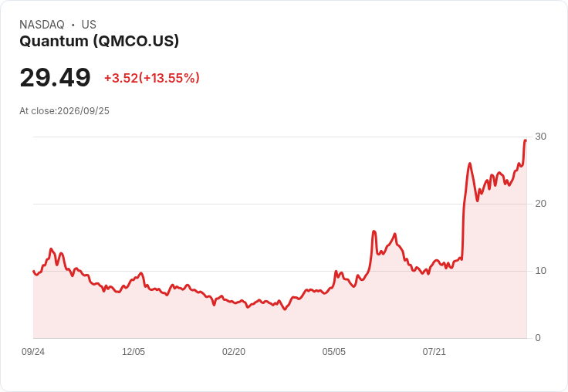This screenshot has width=568, height=392.
Task: Click the At close:2026/09/25 date text
Action: [x=65, y=111]
